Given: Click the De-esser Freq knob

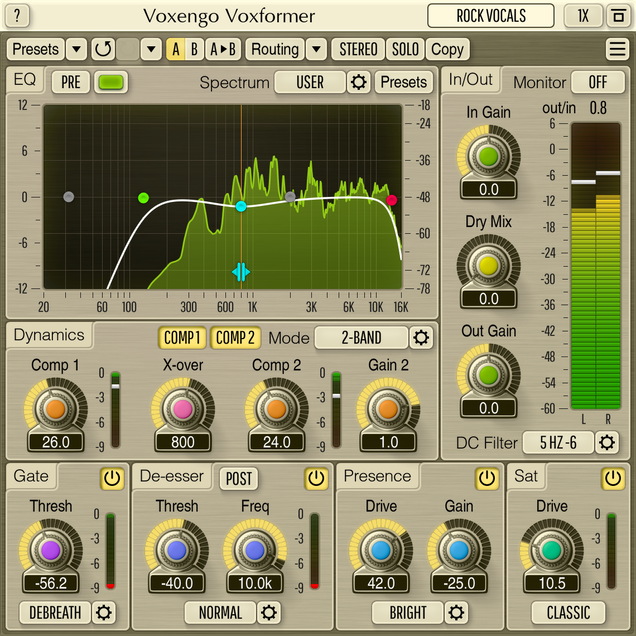Looking at the screenshot, I should (255, 550).
